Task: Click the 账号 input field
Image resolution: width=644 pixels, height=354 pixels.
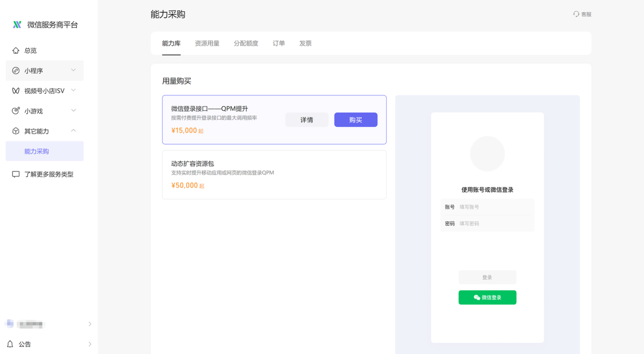Action: 487,207
